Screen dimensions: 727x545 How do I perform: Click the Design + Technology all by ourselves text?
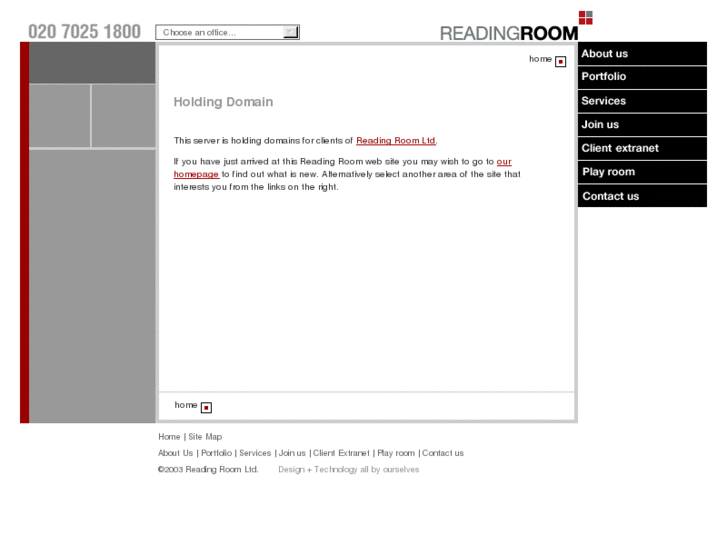[x=349, y=469]
